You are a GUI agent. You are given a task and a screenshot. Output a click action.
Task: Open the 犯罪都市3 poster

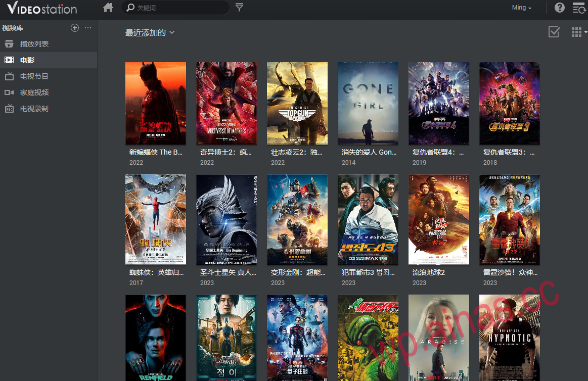[x=368, y=220]
